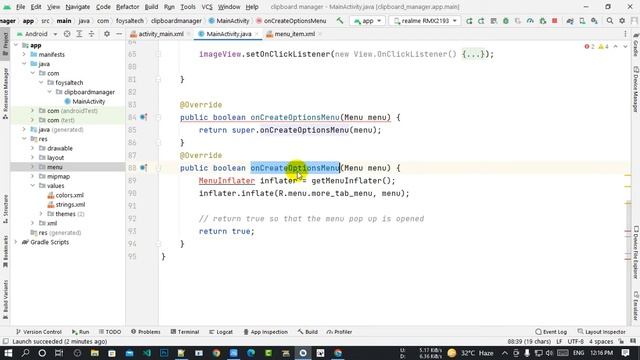The height and width of the screenshot is (360, 640).
Task: Click the SDK Manager toolbar icon
Action: [x=594, y=20]
